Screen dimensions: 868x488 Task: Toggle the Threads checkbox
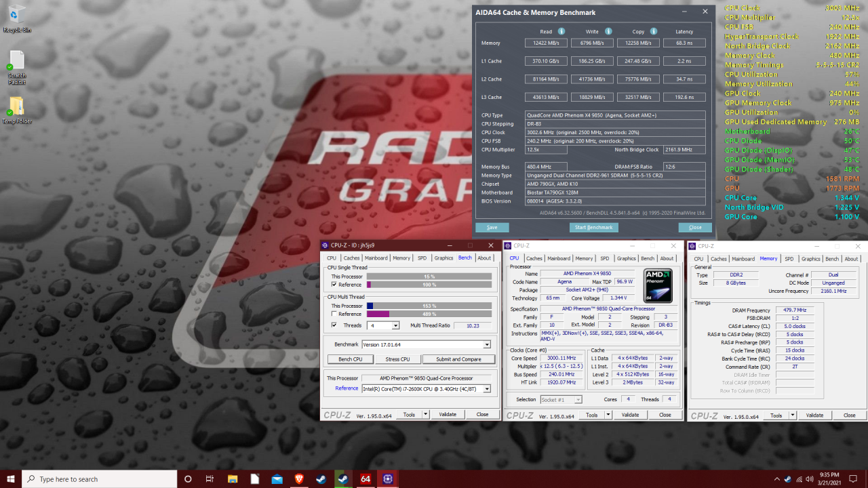(334, 325)
